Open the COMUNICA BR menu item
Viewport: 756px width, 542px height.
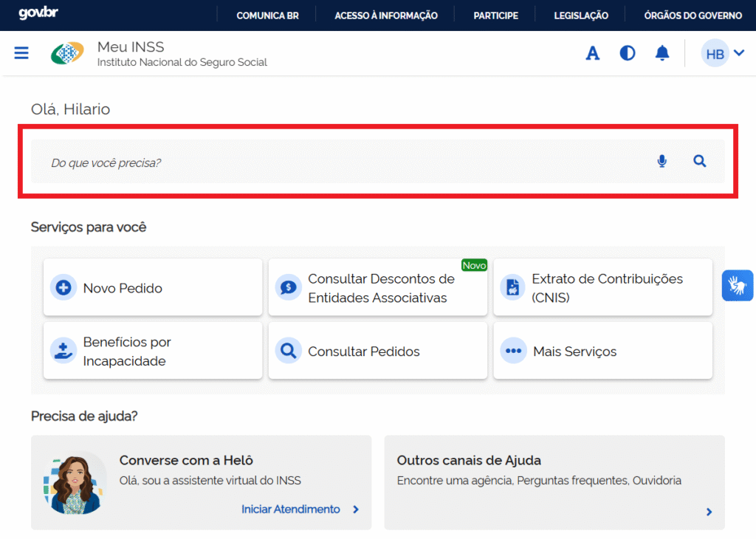(x=267, y=16)
